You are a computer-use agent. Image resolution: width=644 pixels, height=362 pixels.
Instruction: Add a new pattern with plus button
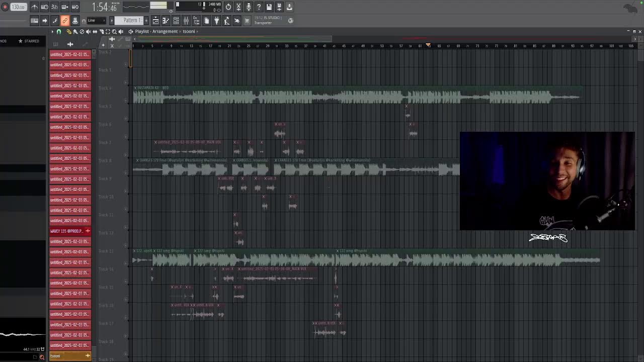point(145,21)
